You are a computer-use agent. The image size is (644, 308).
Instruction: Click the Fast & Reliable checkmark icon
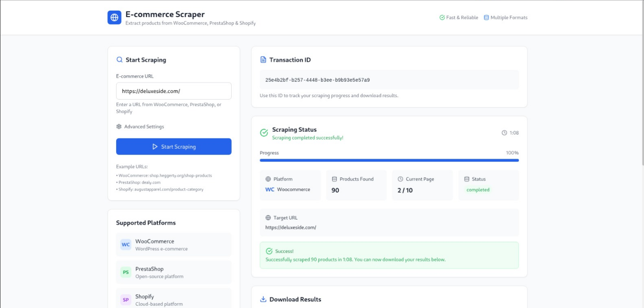442,18
